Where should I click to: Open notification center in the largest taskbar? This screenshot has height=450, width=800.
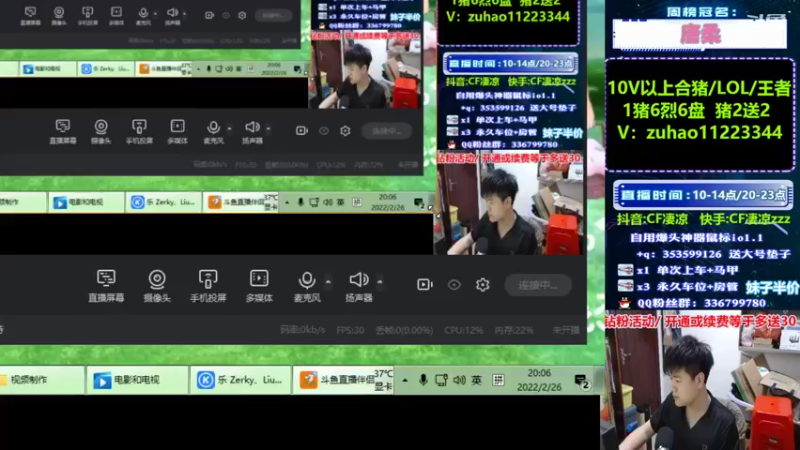click(x=582, y=381)
